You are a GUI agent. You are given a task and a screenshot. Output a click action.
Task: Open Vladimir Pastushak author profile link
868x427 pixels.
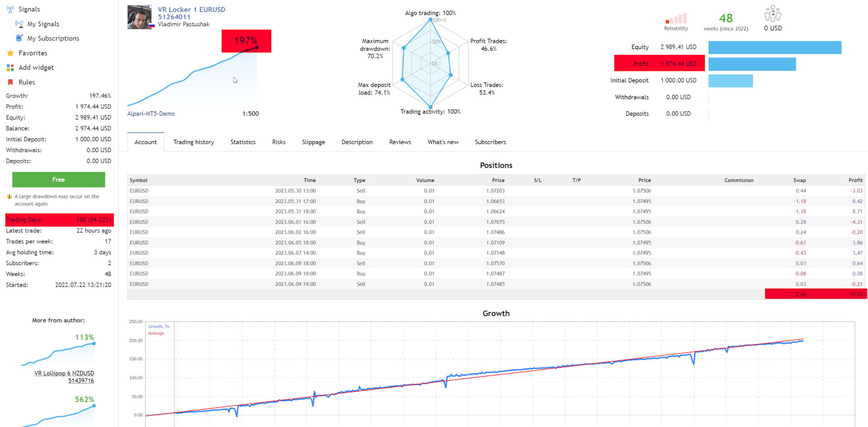pos(184,24)
